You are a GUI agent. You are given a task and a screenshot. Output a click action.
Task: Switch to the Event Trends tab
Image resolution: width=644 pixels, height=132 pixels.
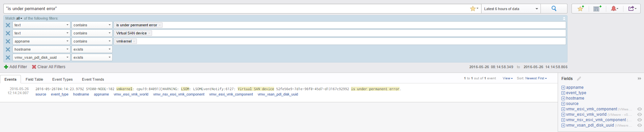[x=93, y=79]
